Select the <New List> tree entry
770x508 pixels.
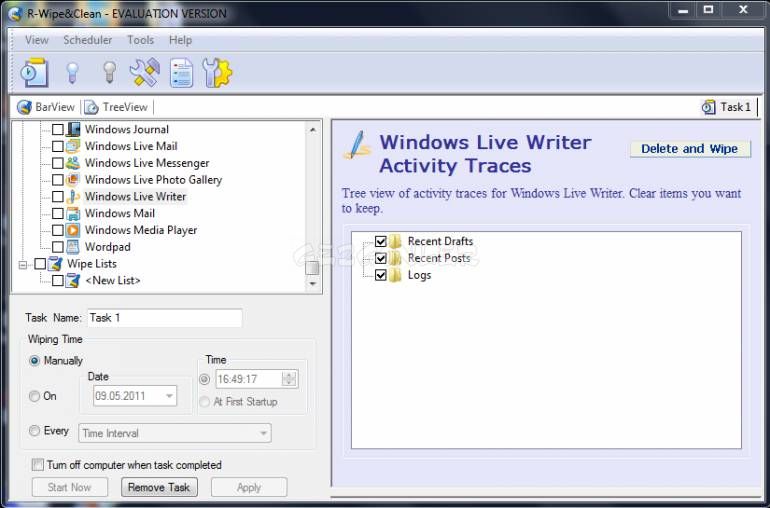[112, 281]
